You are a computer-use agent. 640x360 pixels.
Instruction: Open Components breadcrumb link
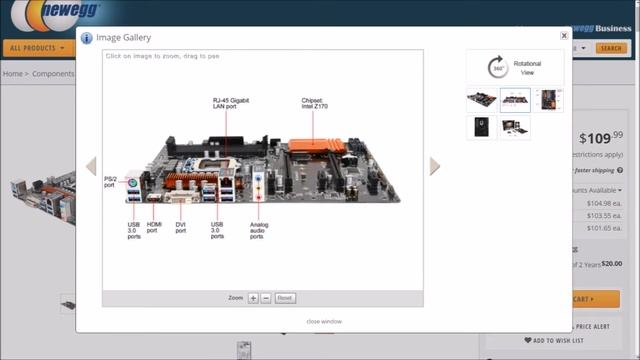click(53, 74)
